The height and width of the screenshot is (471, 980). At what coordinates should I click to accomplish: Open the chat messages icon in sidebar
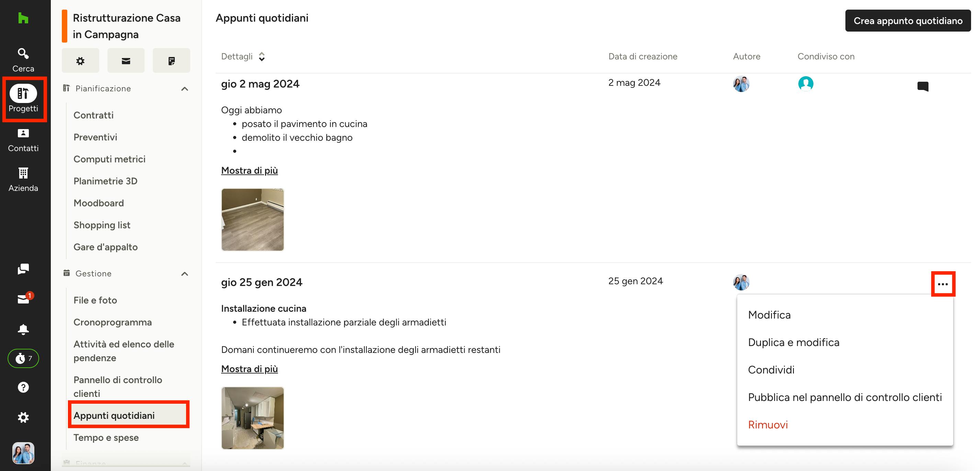coord(23,269)
